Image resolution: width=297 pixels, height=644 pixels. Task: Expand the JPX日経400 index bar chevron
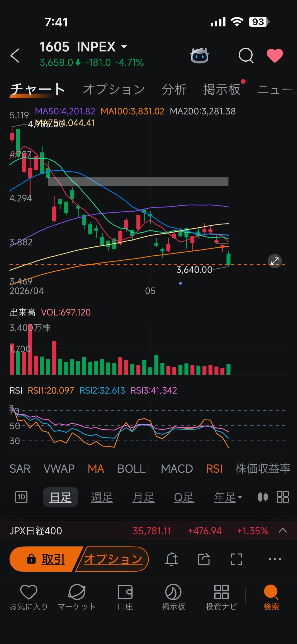[283, 531]
